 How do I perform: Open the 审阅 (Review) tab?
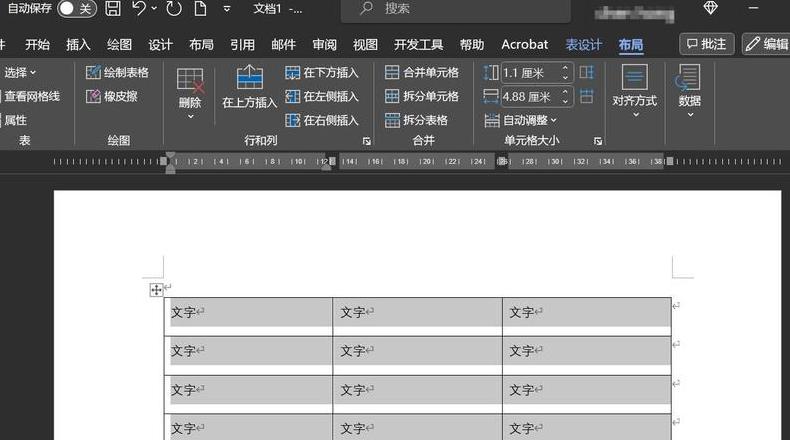[324, 44]
